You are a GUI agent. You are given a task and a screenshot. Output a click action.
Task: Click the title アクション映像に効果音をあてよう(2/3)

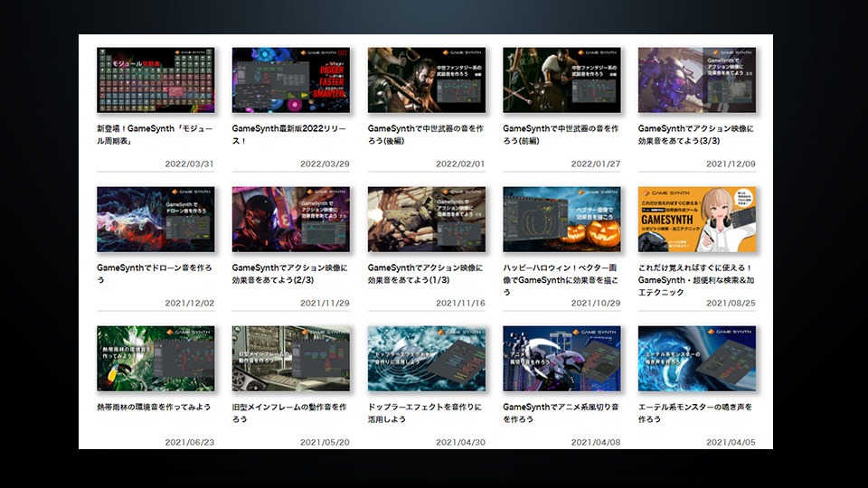[289, 274]
